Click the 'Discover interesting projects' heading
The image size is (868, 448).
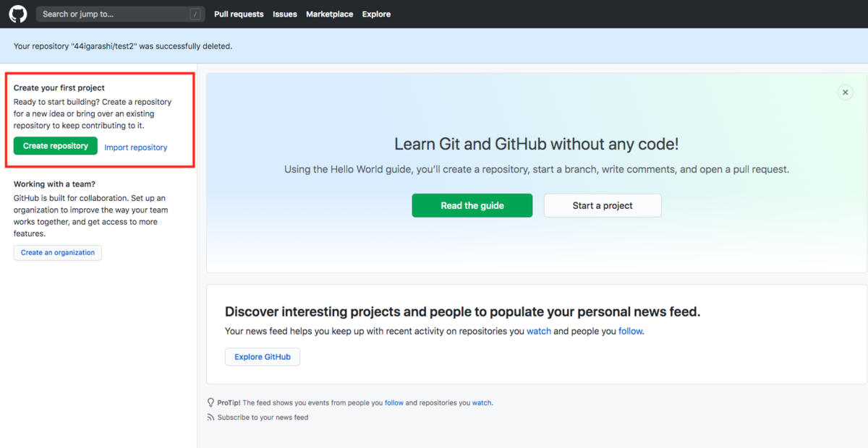click(463, 312)
